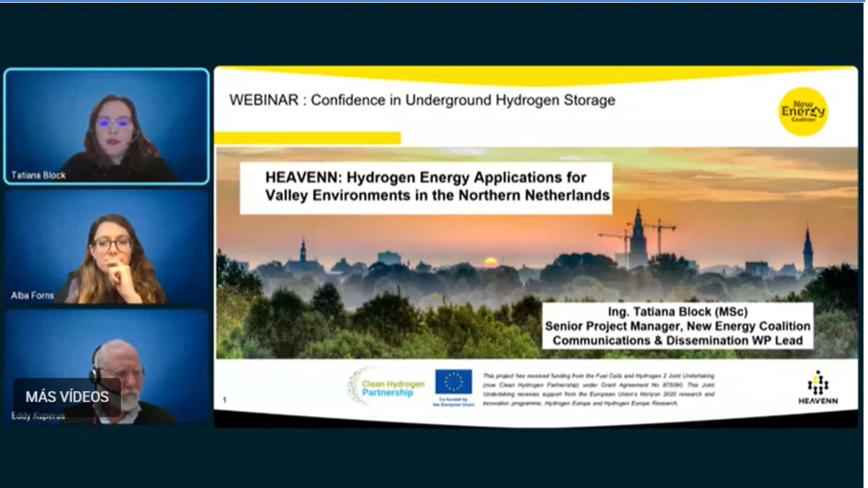Click the funding disclaimer paragraph
The height and width of the screenshot is (488, 868).
coord(599,389)
